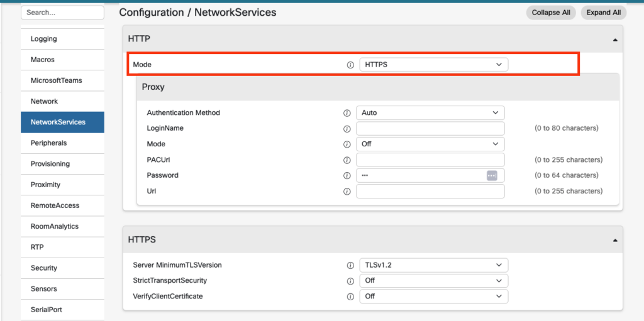The width and height of the screenshot is (644, 321).
Task: Click info icon for Proxy Url
Action: click(347, 192)
